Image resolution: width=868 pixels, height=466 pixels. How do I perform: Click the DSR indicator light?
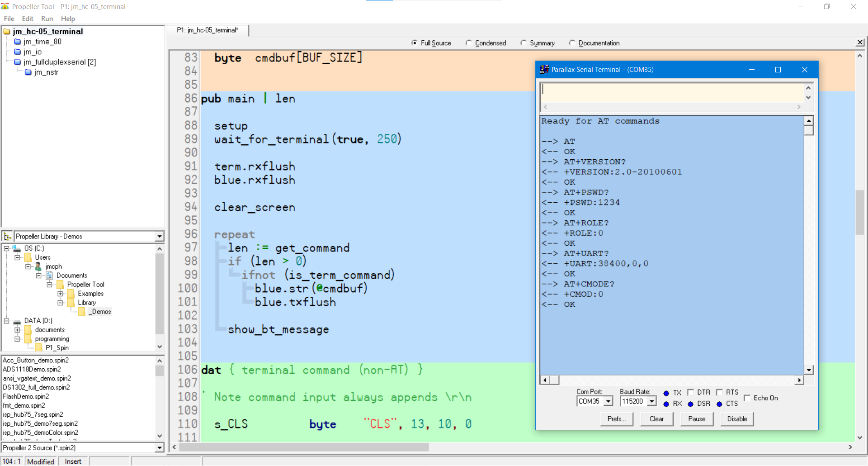(690, 404)
